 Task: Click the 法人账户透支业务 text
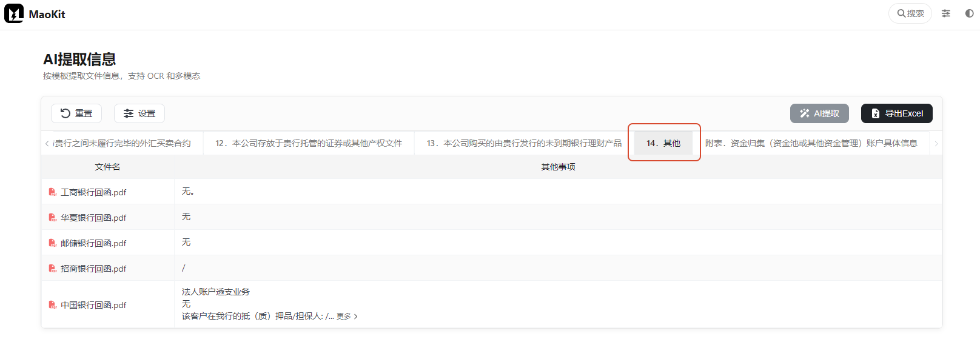pos(216,292)
